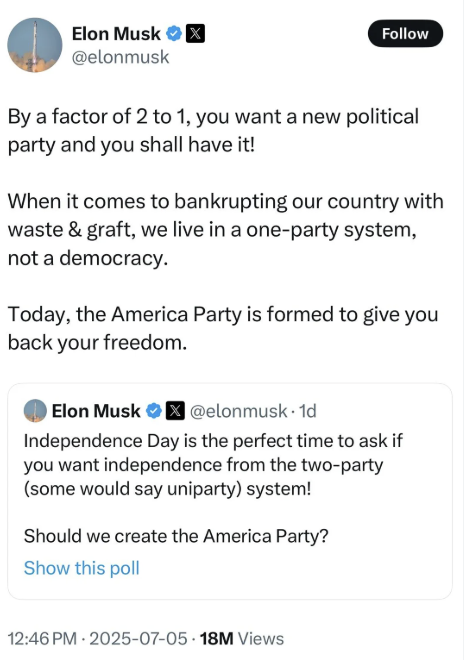Click the @elonmusk handle in the quoted post
This screenshot has width=464, height=660.
click(239, 411)
